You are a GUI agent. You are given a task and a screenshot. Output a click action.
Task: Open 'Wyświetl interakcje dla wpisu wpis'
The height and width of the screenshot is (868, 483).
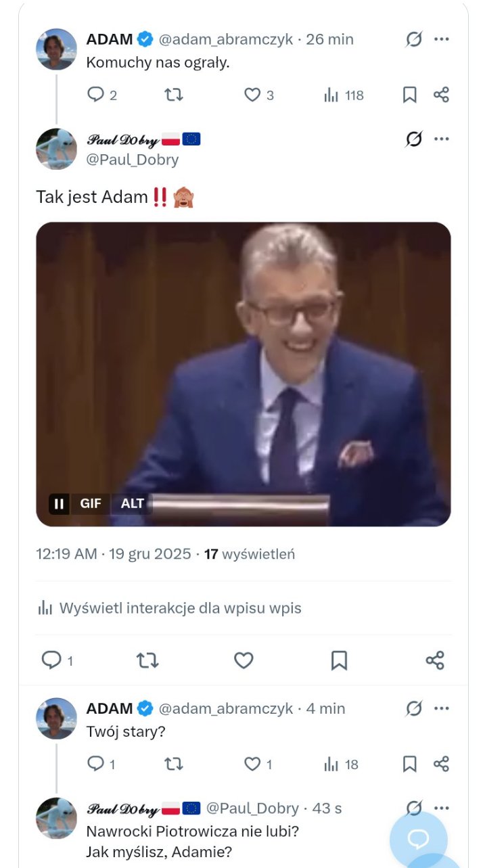(170, 608)
